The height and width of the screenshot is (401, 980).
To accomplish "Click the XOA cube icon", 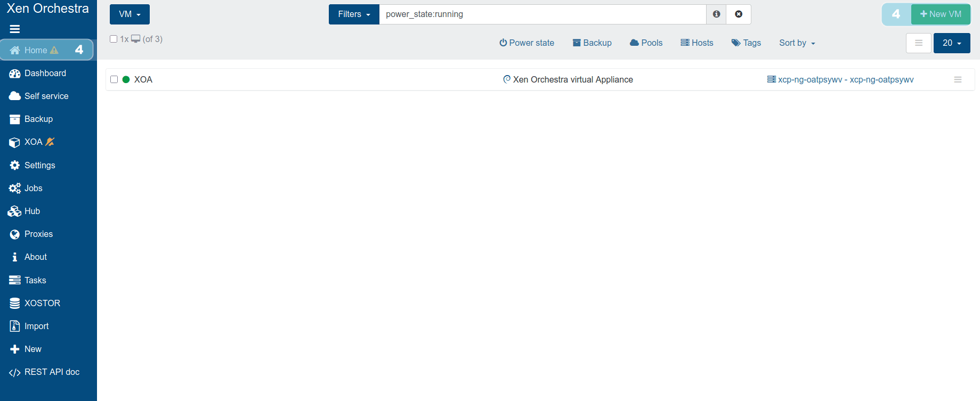I will coord(15,142).
